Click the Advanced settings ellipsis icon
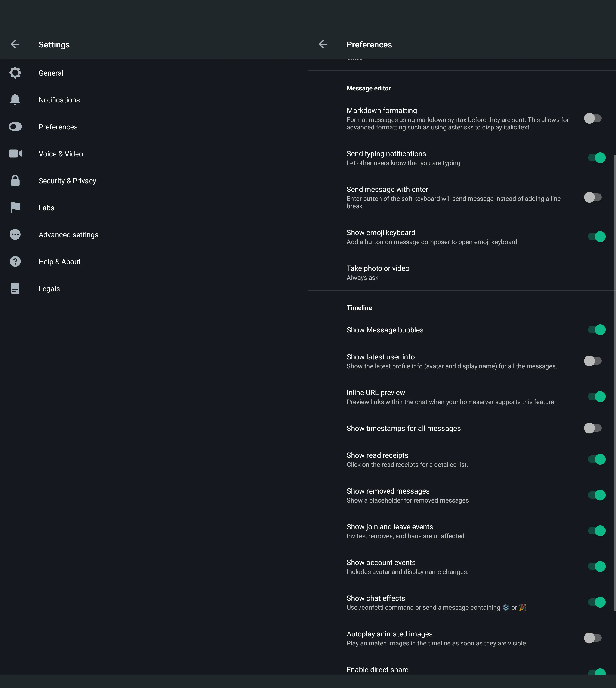The image size is (616, 688). (x=15, y=234)
